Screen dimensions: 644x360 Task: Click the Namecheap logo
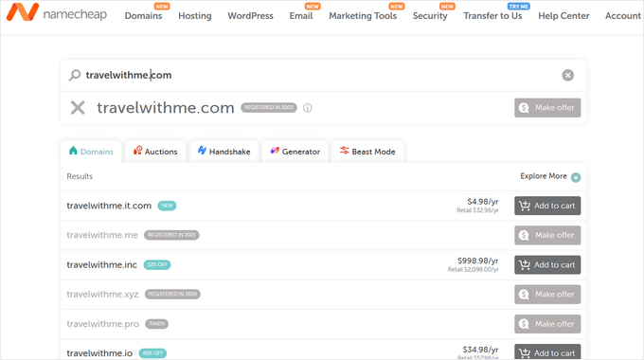[x=56, y=12]
